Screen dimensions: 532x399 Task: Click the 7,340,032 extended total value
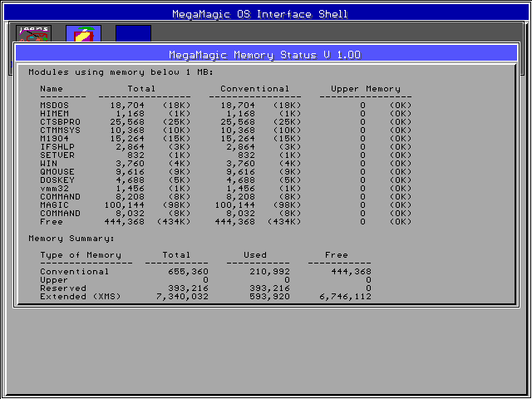tap(182, 297)
